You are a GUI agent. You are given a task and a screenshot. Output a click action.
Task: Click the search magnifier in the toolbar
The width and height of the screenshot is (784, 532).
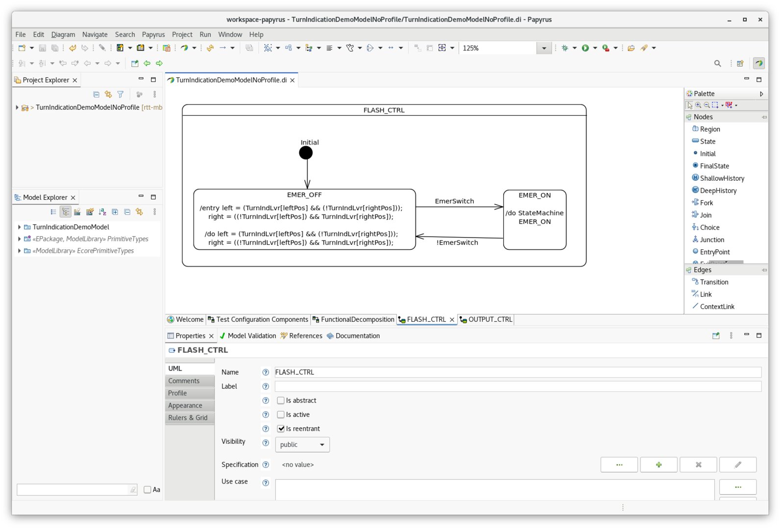(718, 63)
